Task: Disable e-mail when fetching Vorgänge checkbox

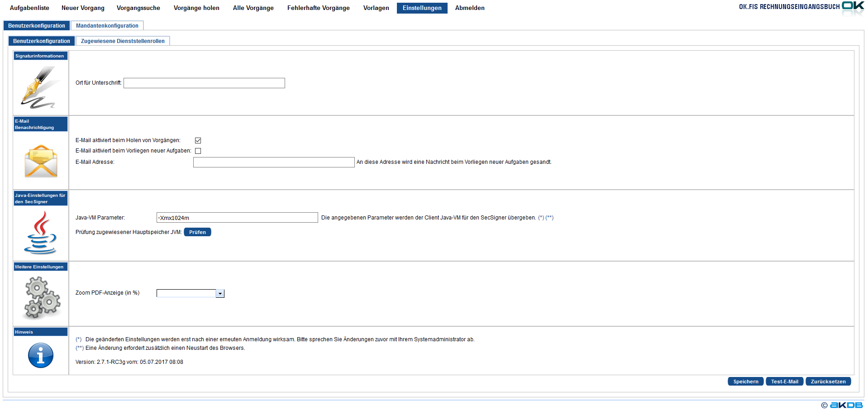Action: (x=198, y=141)
